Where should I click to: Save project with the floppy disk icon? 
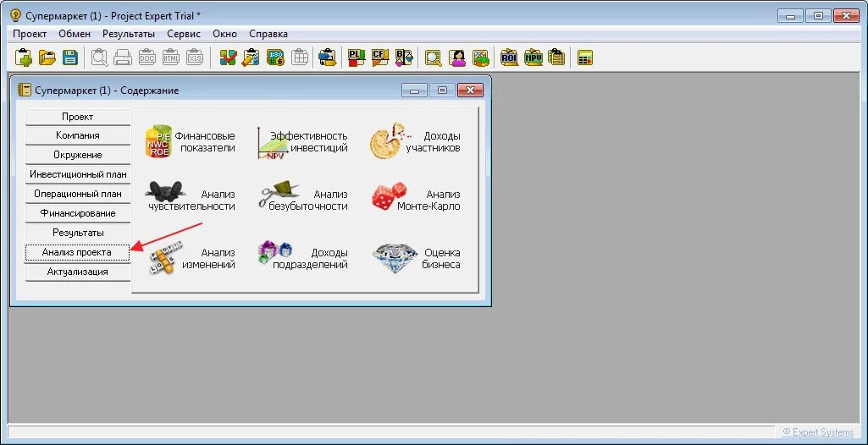(70, 58)
